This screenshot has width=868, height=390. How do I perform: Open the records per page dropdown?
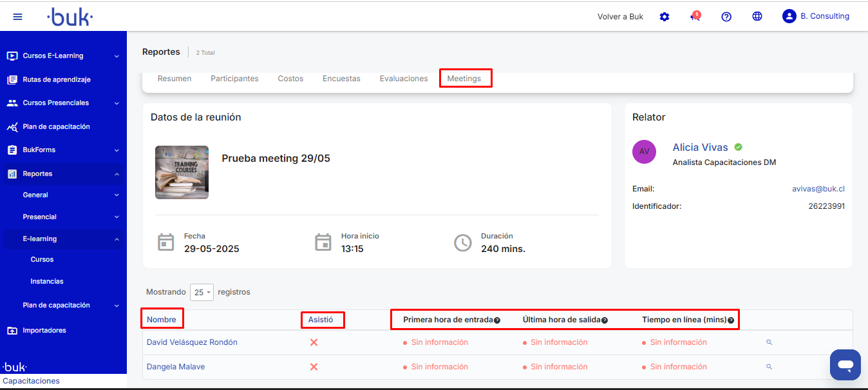[202, 293]
